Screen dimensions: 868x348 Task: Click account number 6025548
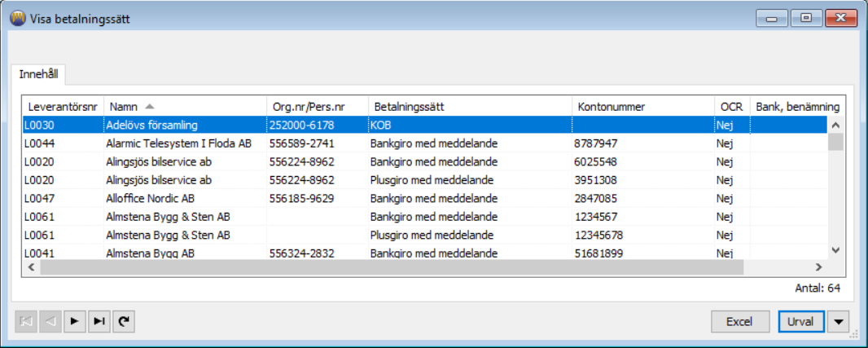(x=595, y=162)
